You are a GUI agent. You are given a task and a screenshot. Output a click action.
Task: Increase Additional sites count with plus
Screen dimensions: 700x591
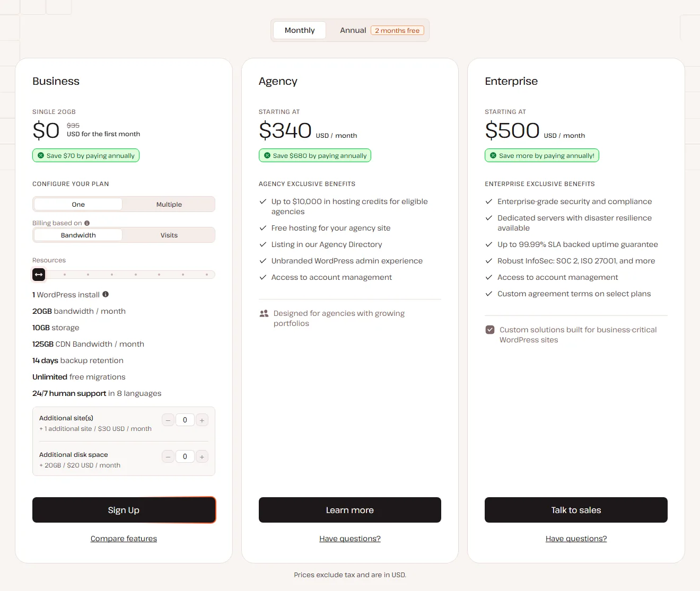(202, 420)
